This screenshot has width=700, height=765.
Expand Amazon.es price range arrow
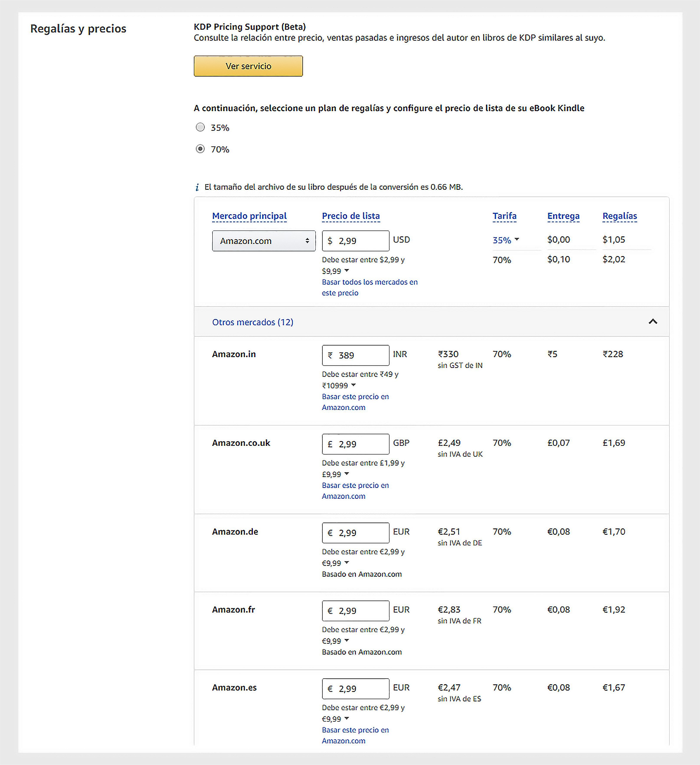click(346, 719)
